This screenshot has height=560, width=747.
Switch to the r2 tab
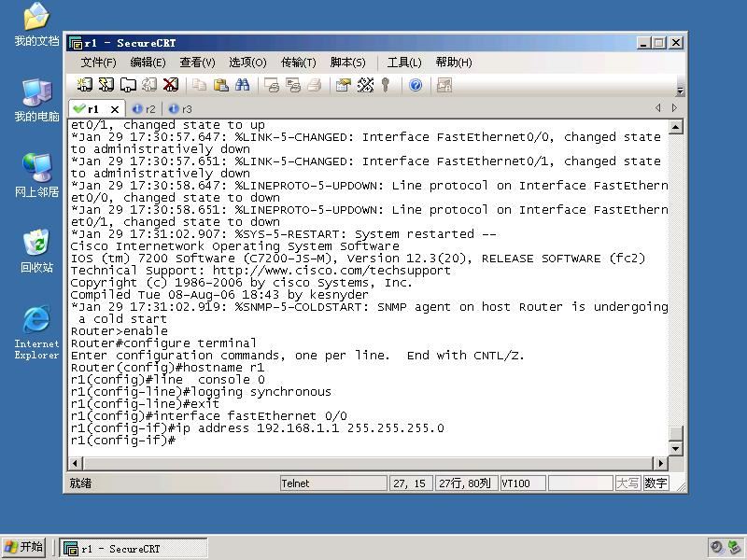coord(145,109)
